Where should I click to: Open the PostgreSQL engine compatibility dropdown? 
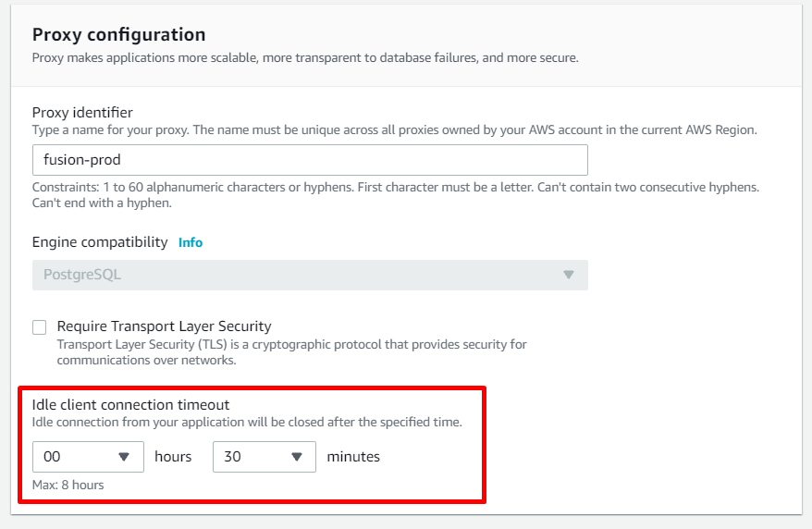pos(310,275)
